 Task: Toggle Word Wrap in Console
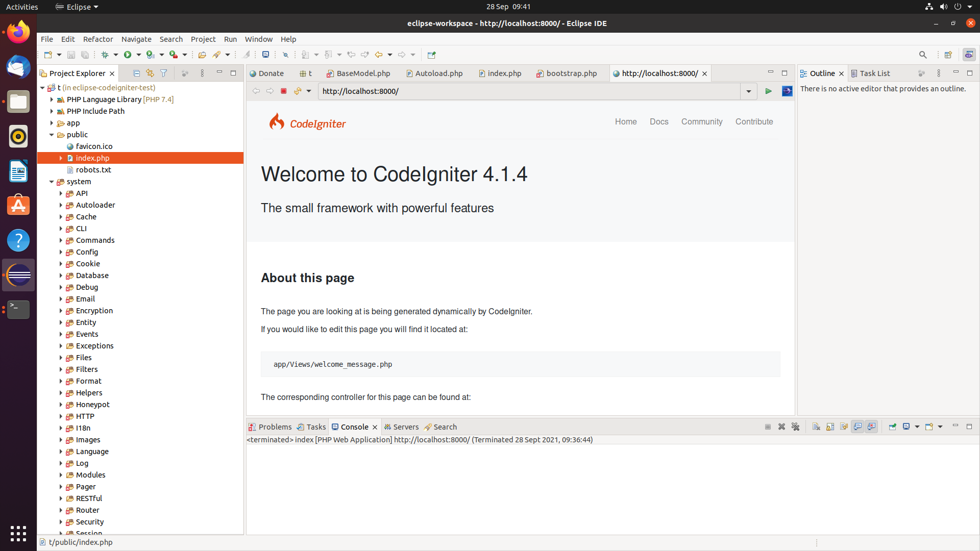(844, 427)
